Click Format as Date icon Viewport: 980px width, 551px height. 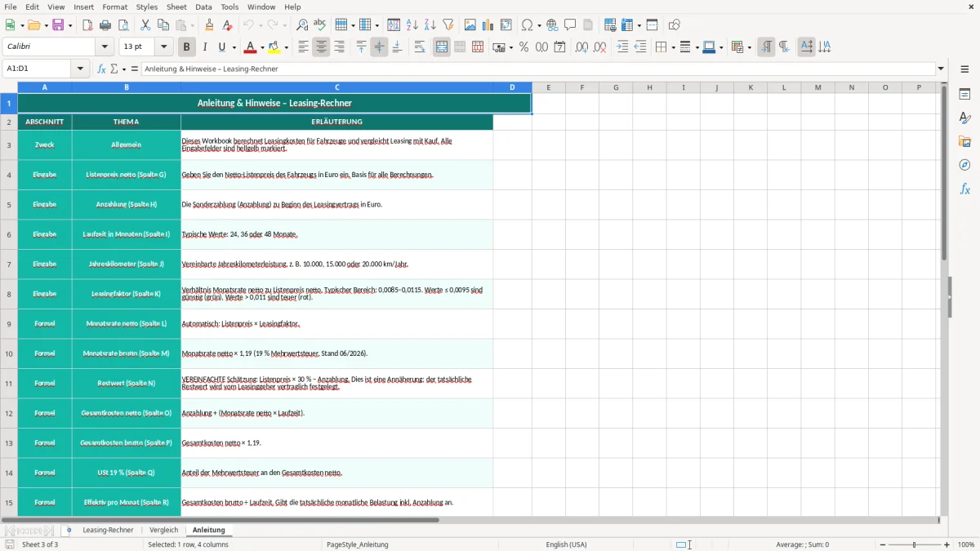click(559, 47)
